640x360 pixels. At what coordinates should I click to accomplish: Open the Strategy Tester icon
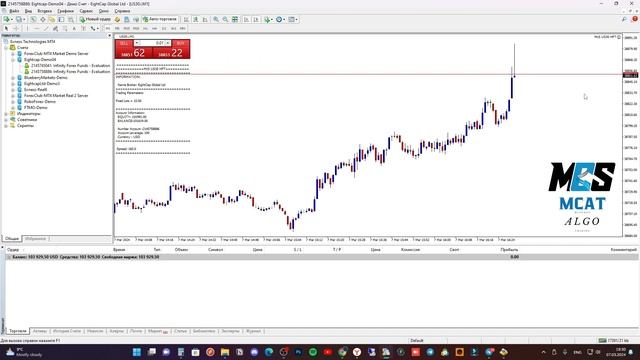(71, 19)
